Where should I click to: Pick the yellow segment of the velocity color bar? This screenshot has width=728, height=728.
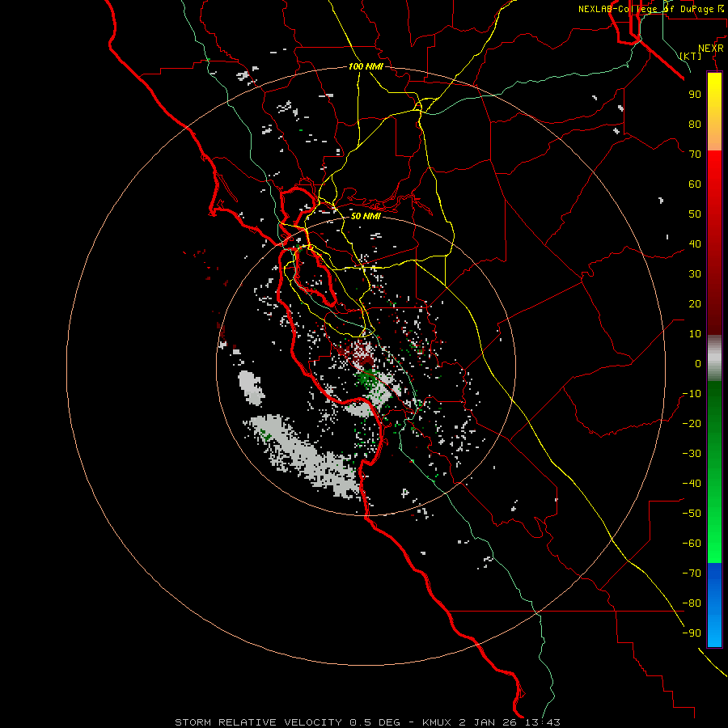714,112
